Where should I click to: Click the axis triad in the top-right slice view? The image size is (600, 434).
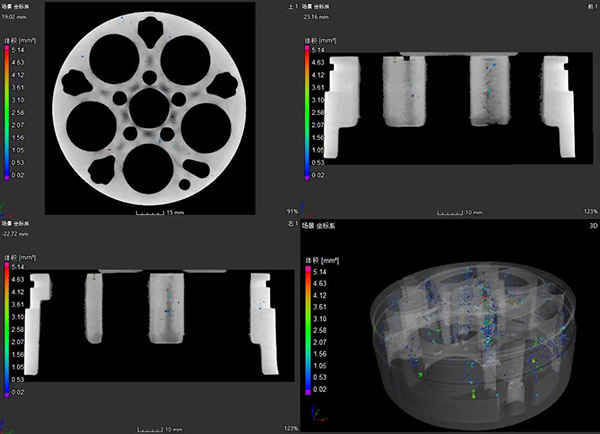click(307, 208)
